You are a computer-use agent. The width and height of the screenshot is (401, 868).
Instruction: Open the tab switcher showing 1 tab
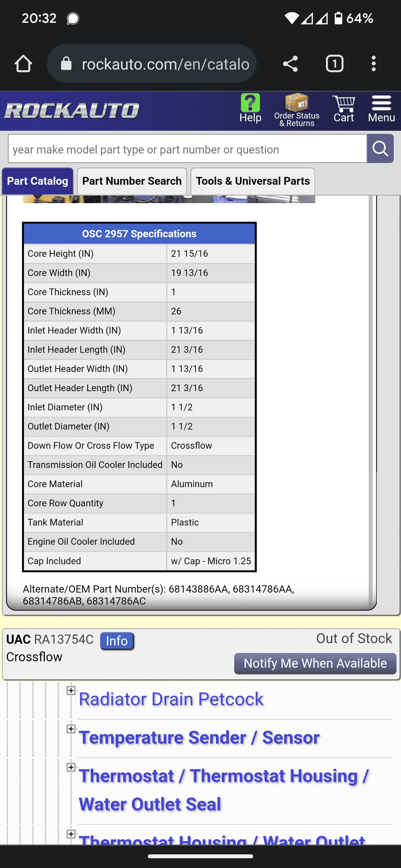[x=334, y=64]
